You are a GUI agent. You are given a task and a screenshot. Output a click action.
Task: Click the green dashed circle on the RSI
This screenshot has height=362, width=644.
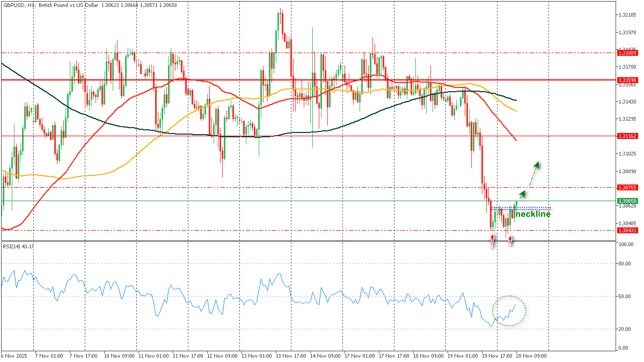click(x=509, y=311)
